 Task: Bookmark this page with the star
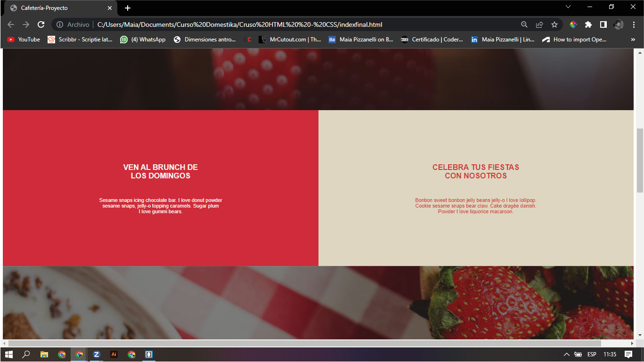tap(554, 24)
